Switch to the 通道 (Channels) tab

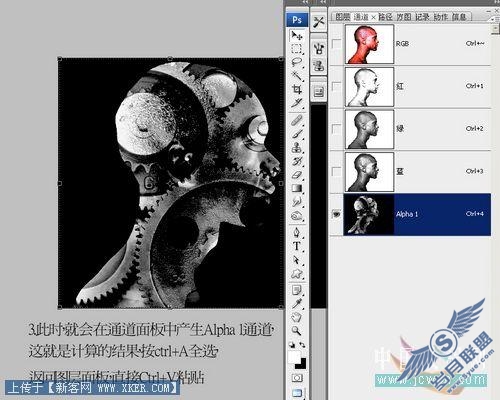[361, 17]
